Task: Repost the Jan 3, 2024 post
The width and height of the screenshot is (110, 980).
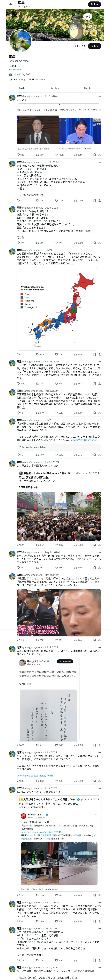Action: click(39, 155)
